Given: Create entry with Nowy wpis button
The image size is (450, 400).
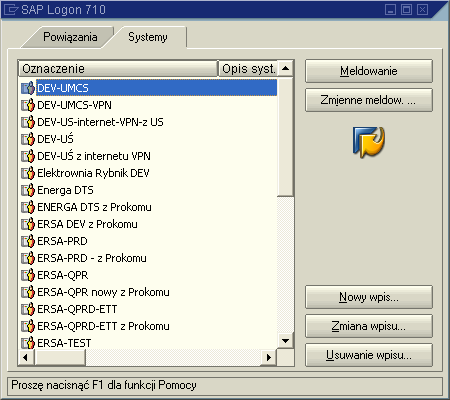Looking at the screenshot, I should [369, 297].
